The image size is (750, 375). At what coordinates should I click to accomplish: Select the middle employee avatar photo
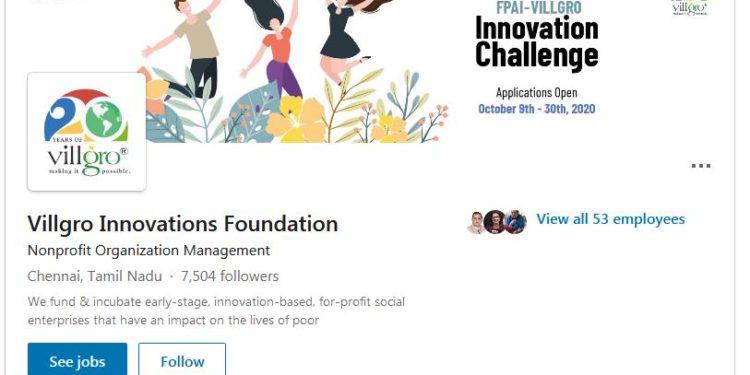click(x=495, y=222)
